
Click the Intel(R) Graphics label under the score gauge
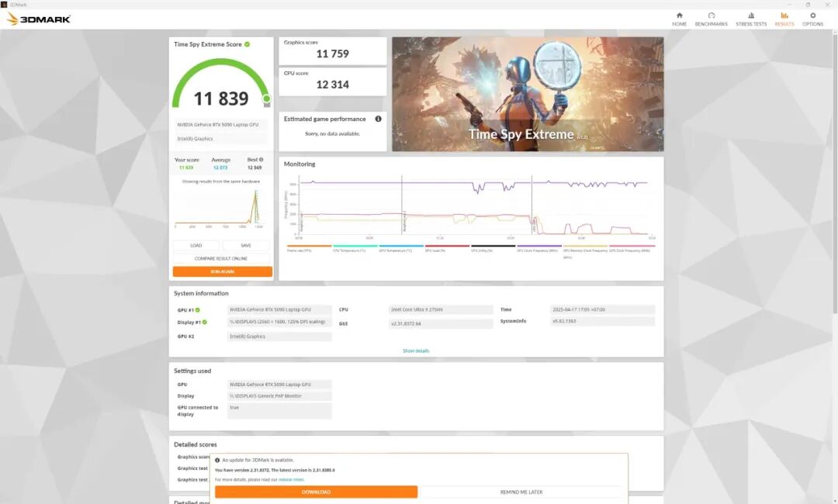tap(221, 139)
